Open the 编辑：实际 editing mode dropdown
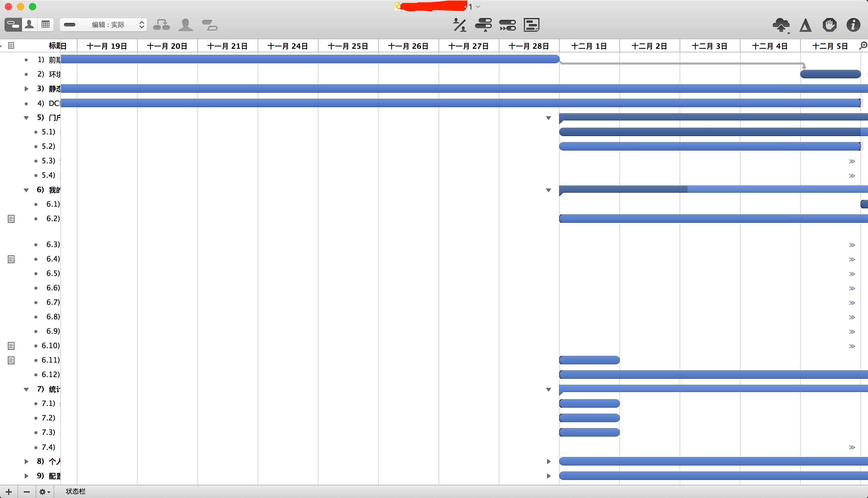868x498 pixels. tap(103, 25)
